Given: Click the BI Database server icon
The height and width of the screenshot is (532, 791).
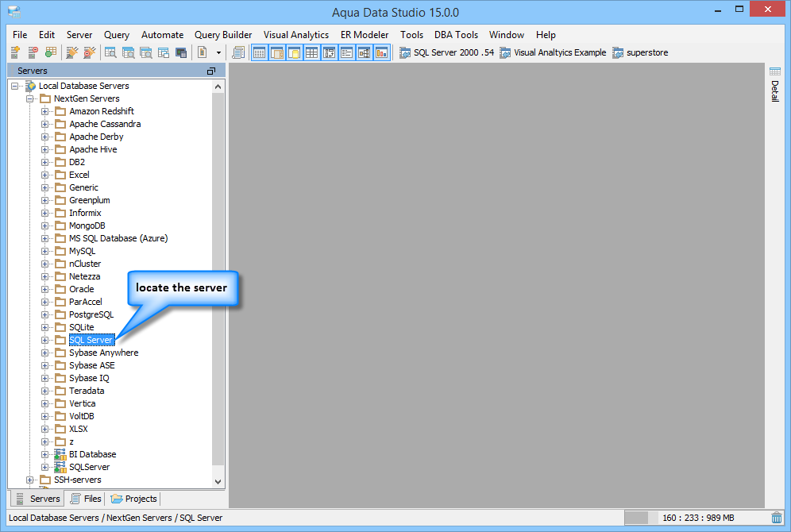Looking at the screenshot, I should [60, 454].
